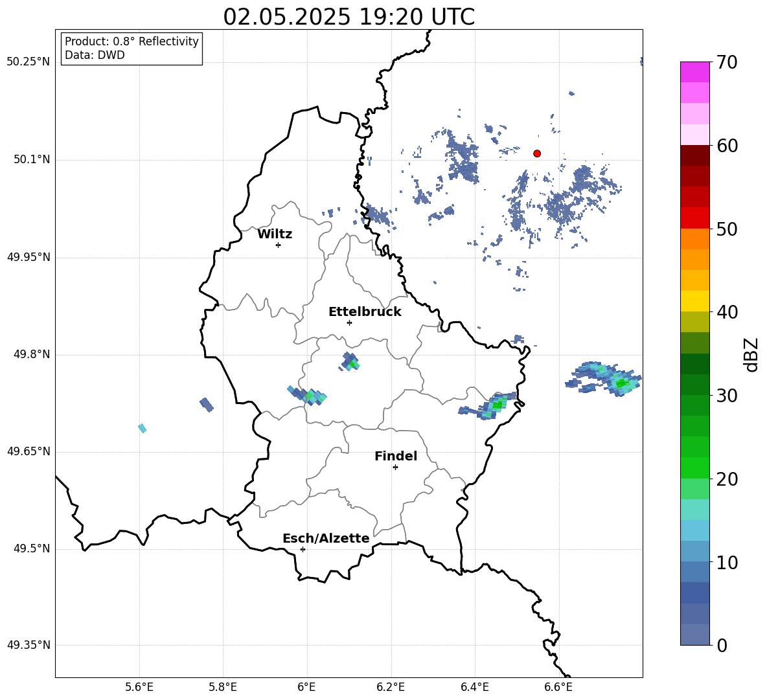Viewport: 767px width, 700px height.
Task: Click the red radar site marker dot
Action: (x=537, y=153)
